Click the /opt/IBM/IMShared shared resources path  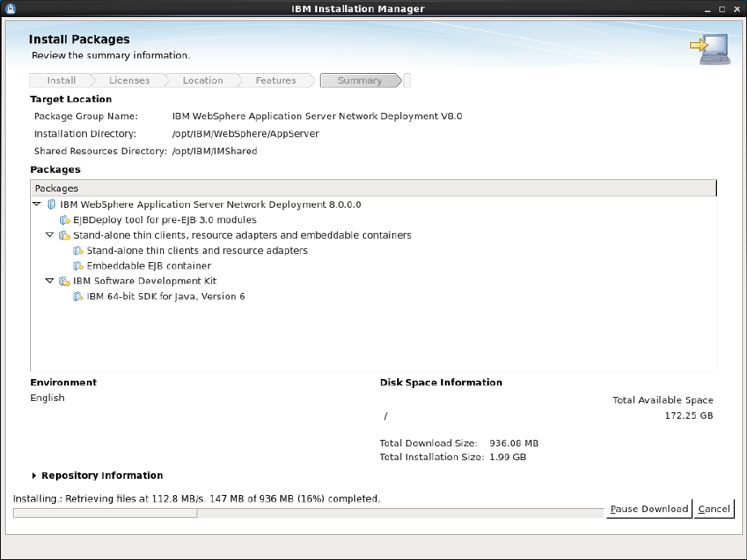(x=214, y=151)
